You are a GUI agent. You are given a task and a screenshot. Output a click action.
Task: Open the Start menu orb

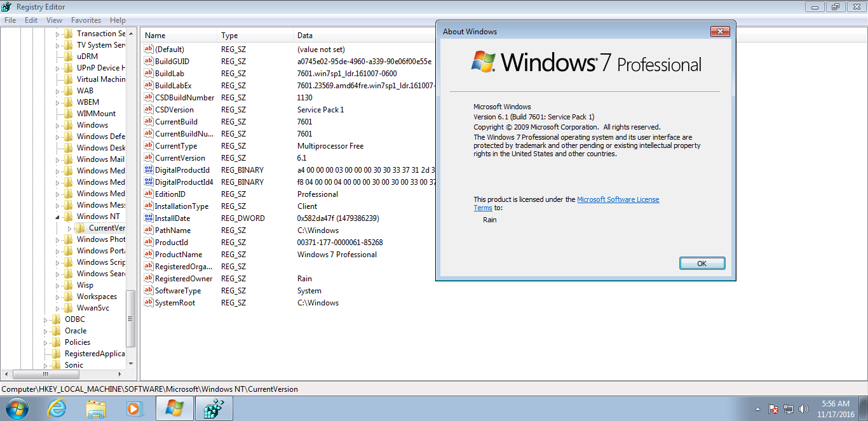[x=17, y=408]
